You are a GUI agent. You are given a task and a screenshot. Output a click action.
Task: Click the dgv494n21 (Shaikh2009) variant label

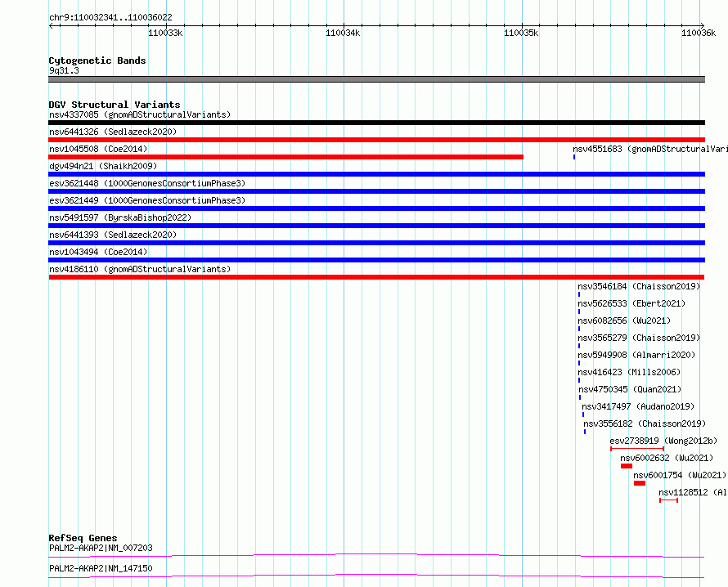(x=103, y=166)
